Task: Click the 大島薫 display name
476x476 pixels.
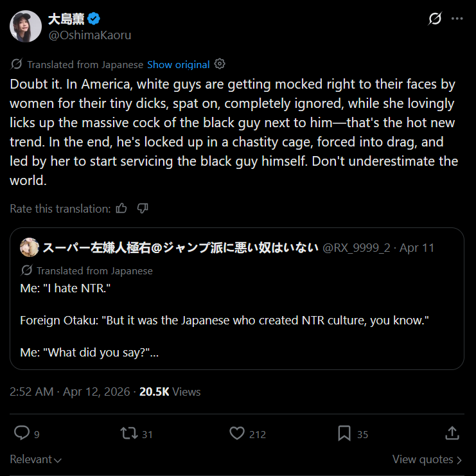Action: tap(67, 19)
